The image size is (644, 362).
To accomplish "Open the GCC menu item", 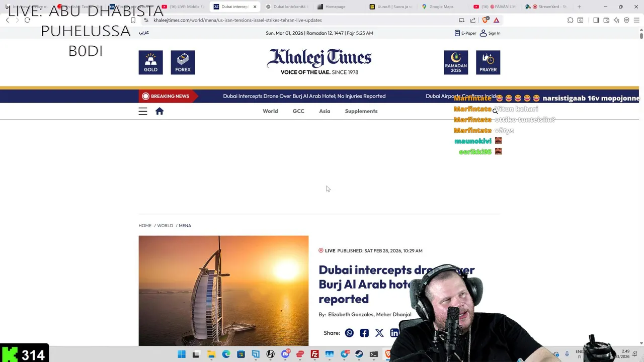I will [298, 111].
